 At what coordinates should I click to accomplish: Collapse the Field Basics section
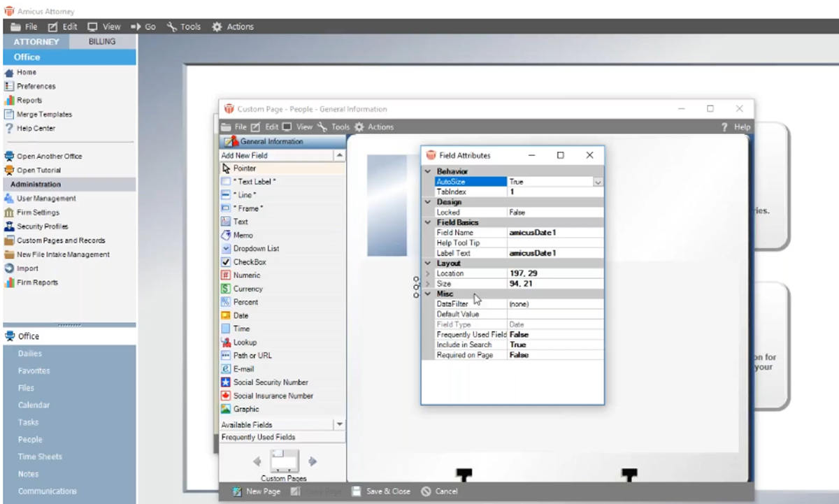428,222
